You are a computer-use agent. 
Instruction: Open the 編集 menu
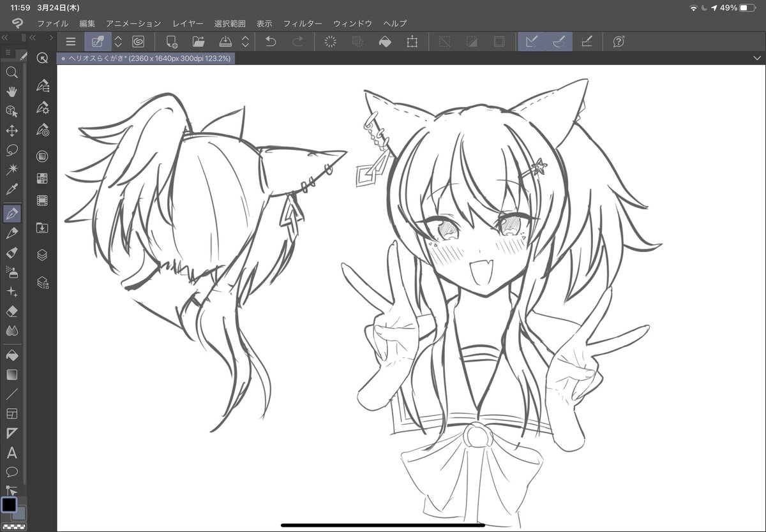[x=87, y=24]
